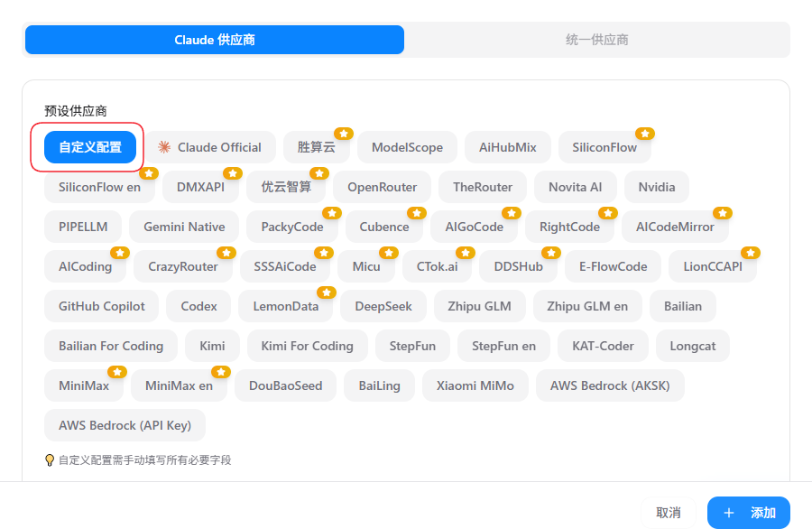Click the star badge on PackyCode

pos(332,213)
